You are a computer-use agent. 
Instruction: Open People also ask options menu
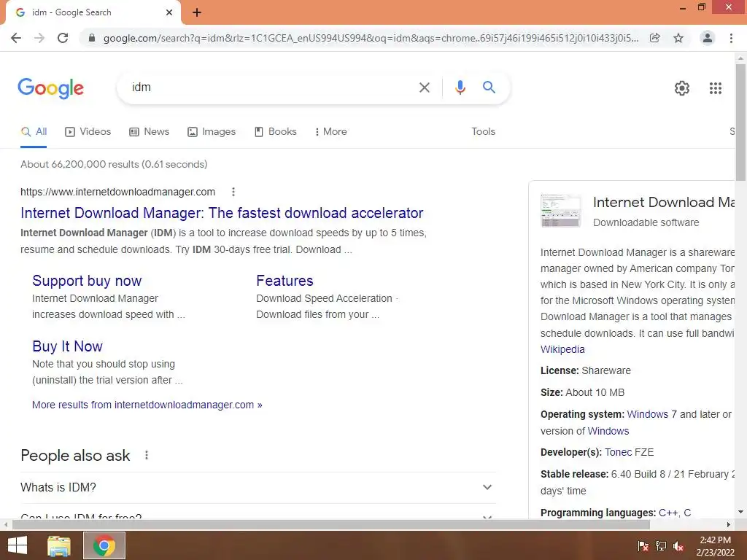click(147, 455)
